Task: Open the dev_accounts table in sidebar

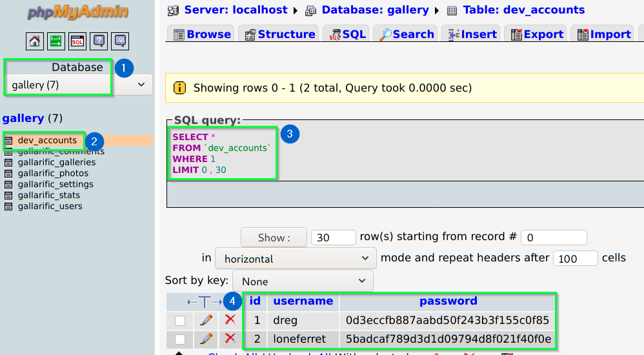Action: (x=47, y=141)
